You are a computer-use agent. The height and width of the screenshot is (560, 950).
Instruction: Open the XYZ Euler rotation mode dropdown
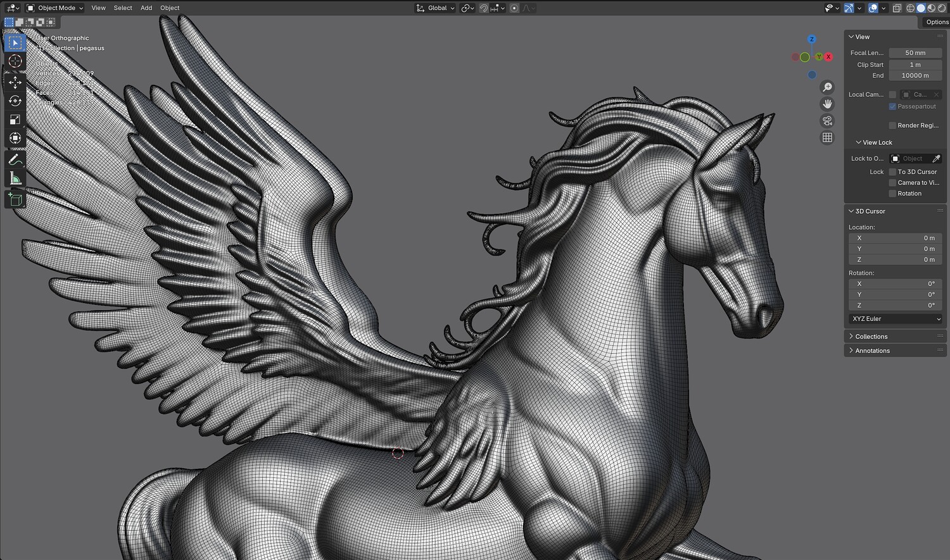click(x=896, y=319)
